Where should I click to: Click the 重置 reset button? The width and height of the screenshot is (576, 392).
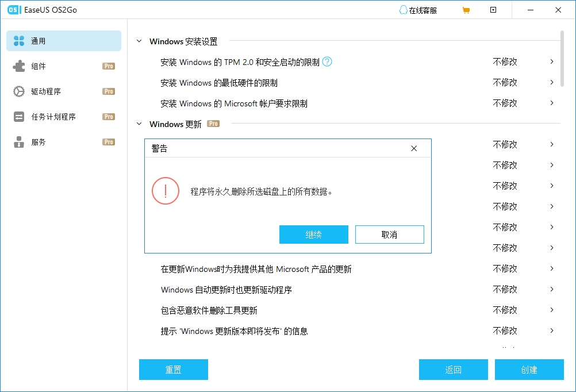173,370
